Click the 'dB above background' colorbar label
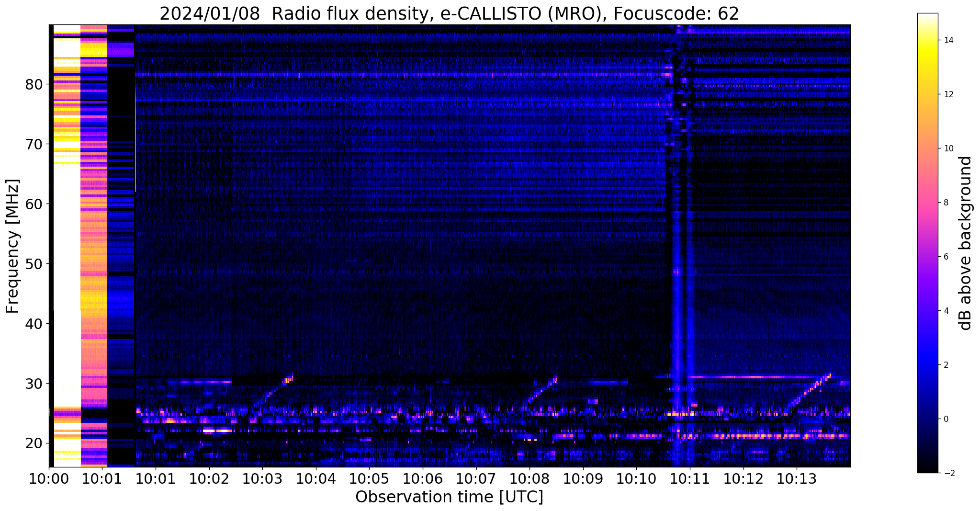The width and height of the screenshot is (980, 511). click(965, 243)
